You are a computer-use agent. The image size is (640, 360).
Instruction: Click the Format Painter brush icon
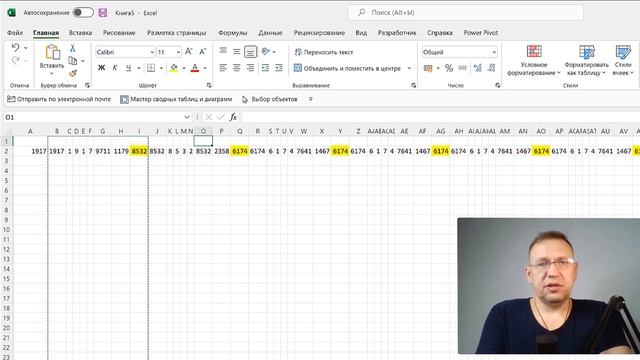click(73, 73)
